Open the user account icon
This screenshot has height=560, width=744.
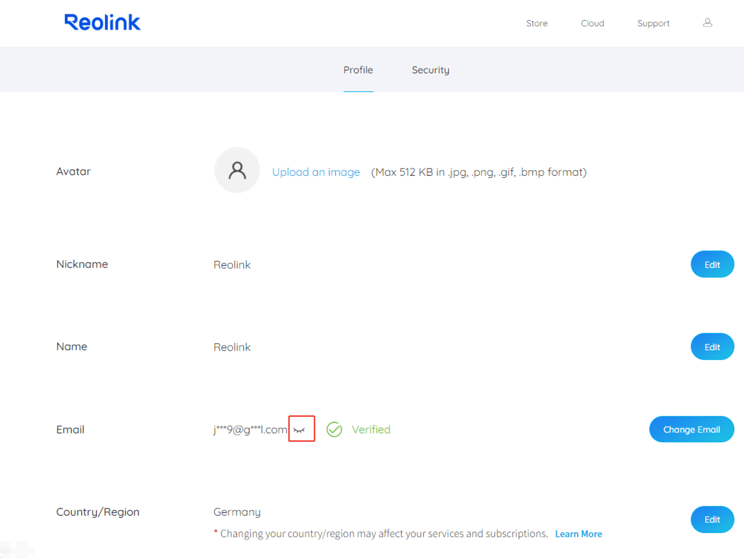coord(708,22)
